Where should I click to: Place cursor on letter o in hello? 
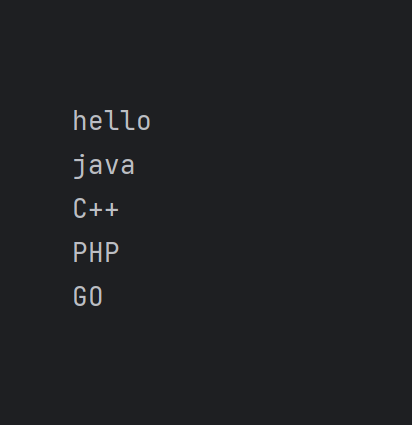(x=144, y=123)
